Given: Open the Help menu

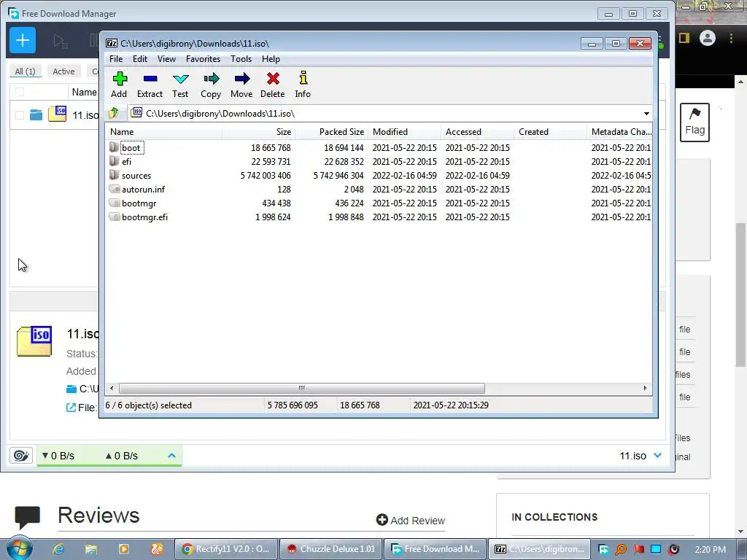Looking at the screenshot, I should pyautogui.click(x=271, y=59).
